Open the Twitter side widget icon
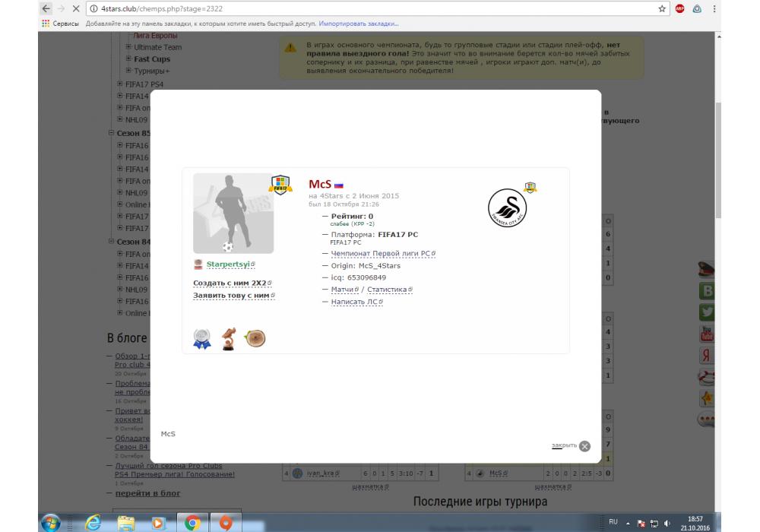Viewport: 760px width, 532px height. pos(707,312)
